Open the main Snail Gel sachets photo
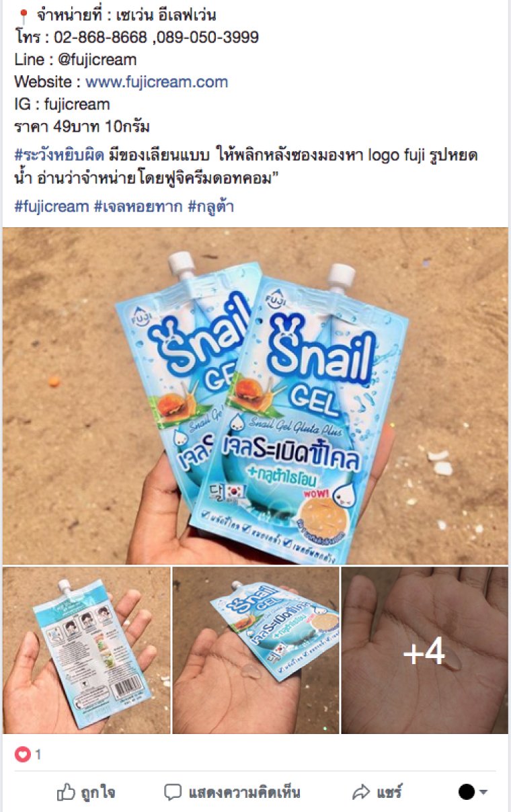Image resolution: width=511 pixels, height=812 pixels. [x=255, y=396]
